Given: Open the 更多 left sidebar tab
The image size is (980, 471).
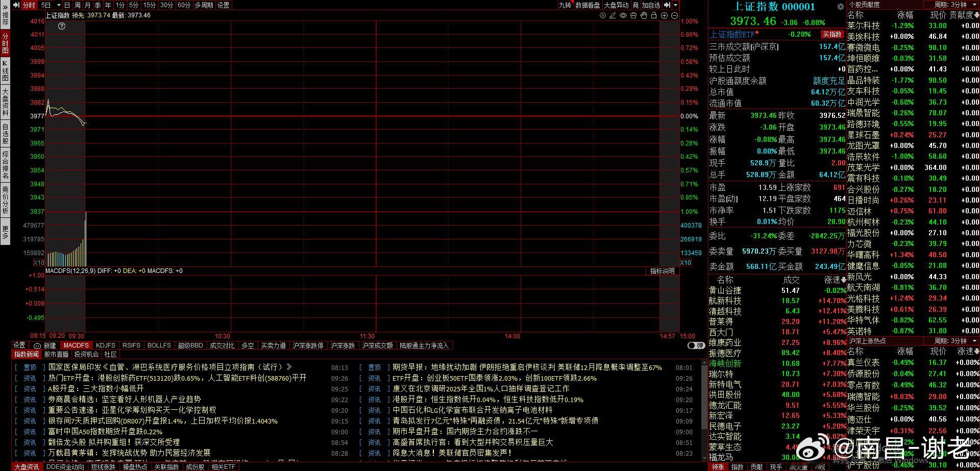Looking at the screenshot, I should point(5,232).
